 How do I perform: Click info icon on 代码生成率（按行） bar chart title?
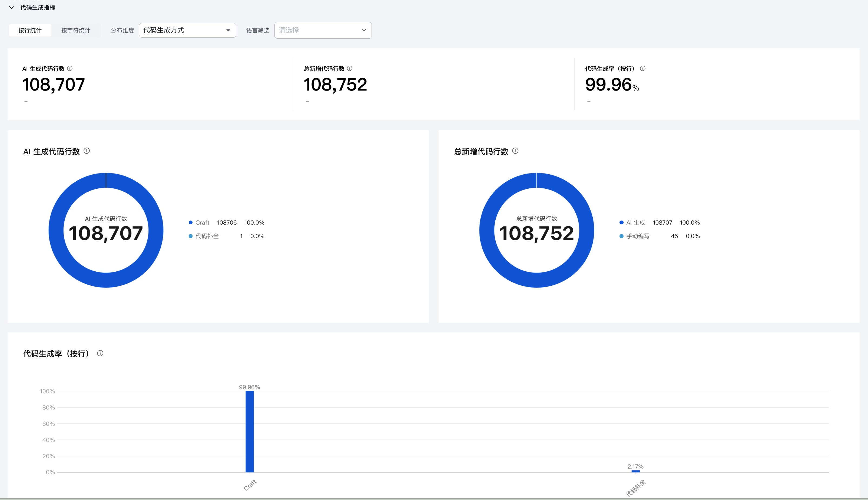tap(100, 353)
